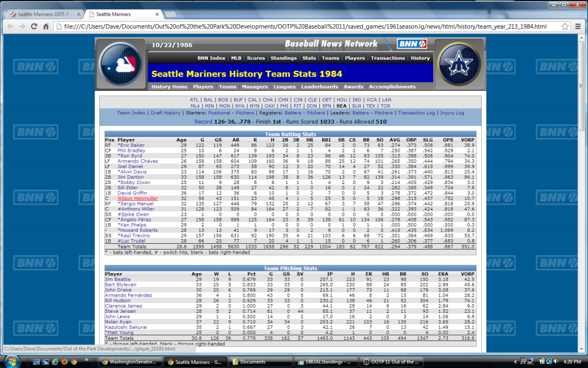The height and width of the screenshot is (368, 588).
Task: Open pitcher Nolan Ryan's page
Action: click(x=118, y=322)
